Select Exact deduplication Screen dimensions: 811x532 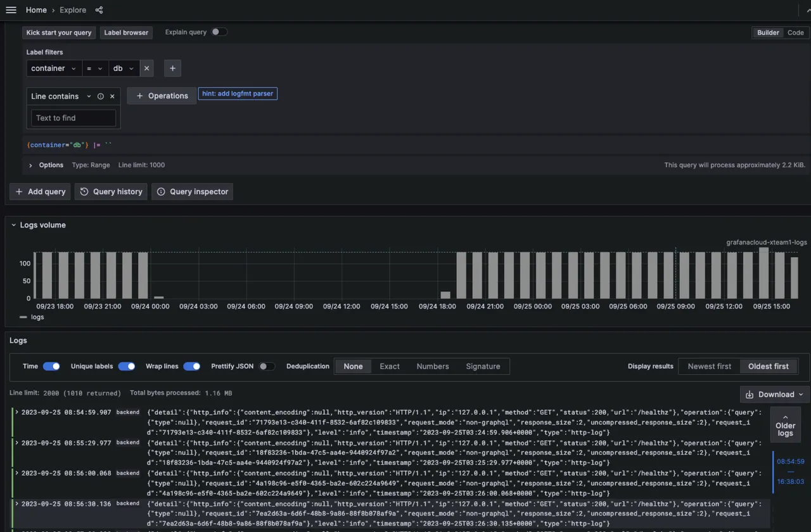coord(390,367)
